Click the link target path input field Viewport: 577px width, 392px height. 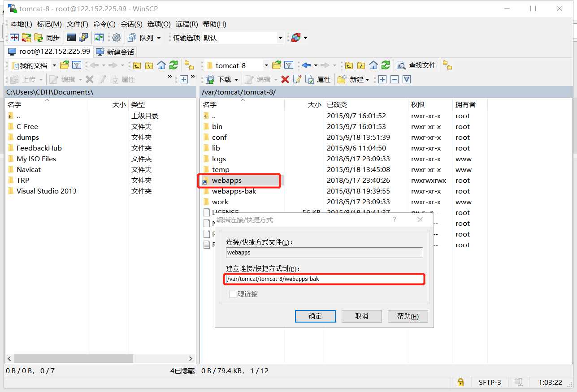(x=325, y=279)
